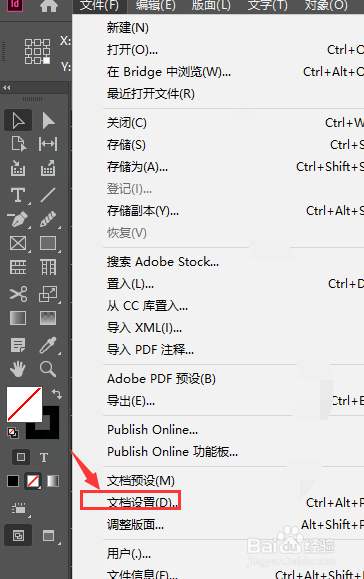Select the Content Collector tool
Image resolution: width=364 pixels, height=579 pixels.
18,168
